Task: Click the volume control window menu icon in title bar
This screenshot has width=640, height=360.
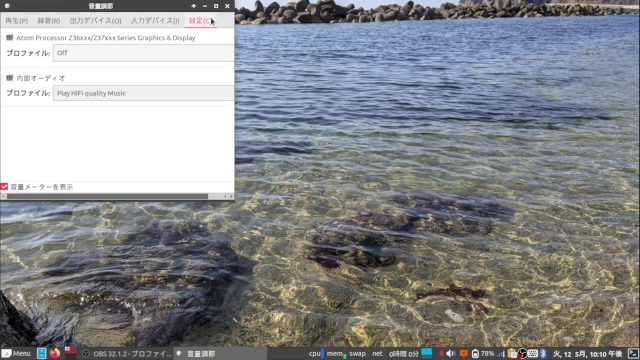Action: pyautogui.click(x=7, y=6)
